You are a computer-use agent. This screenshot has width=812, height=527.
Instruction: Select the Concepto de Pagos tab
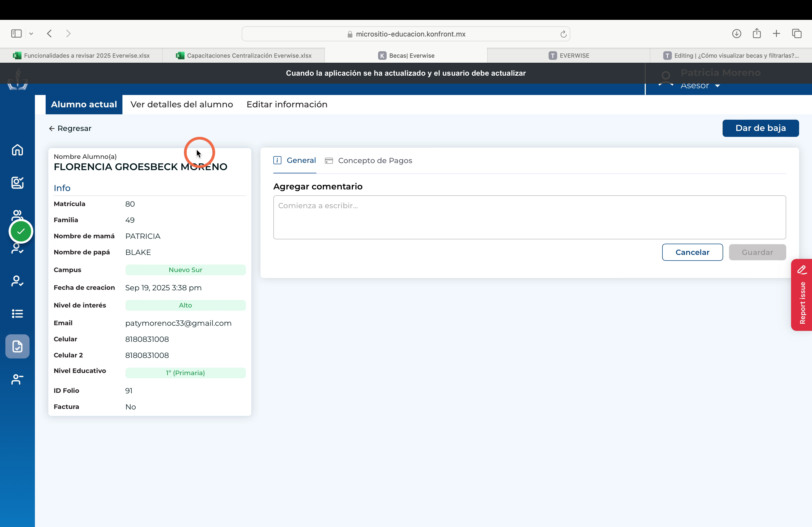[368, 160]
